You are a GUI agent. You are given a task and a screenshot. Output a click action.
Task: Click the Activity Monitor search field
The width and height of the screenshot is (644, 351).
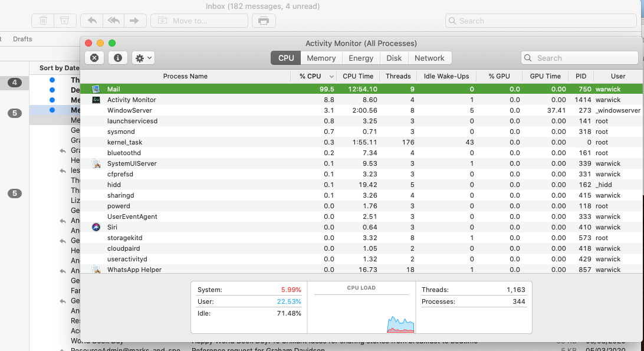(x=580, y=58)
